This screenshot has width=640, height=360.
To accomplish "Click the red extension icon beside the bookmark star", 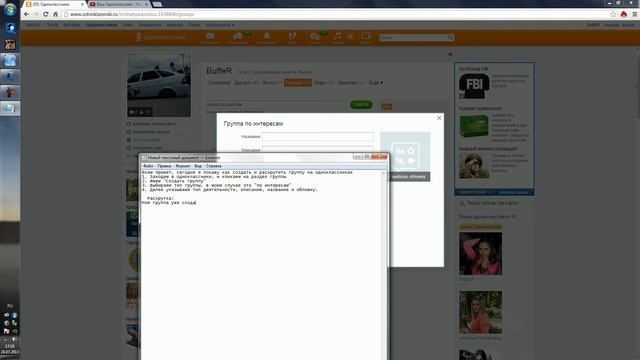I will 624,14.
